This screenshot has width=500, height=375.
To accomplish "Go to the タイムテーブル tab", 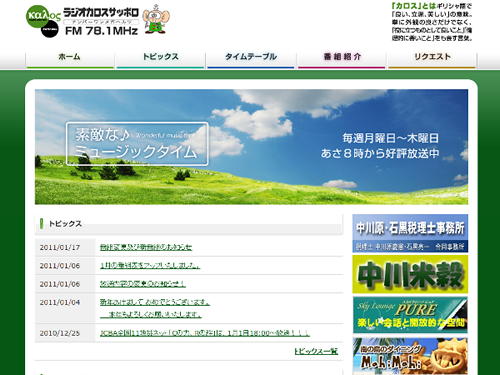I will pyautogui.click(x=251, y=59).
